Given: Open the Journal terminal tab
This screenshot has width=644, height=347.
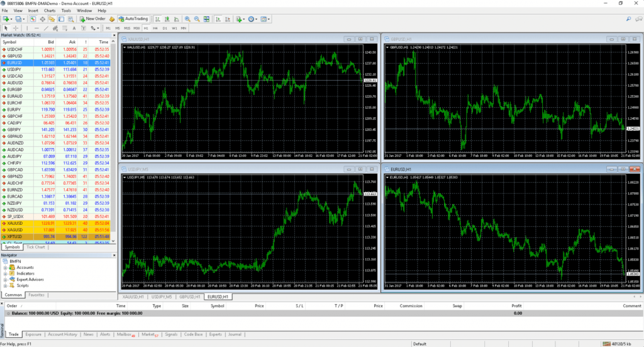Looking at the screenshot, I should click(x=235, y=334).
